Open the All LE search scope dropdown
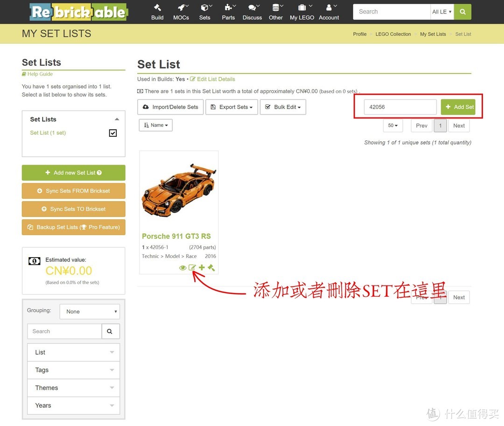This screenshot has width=504, height=426. [442, 12]
